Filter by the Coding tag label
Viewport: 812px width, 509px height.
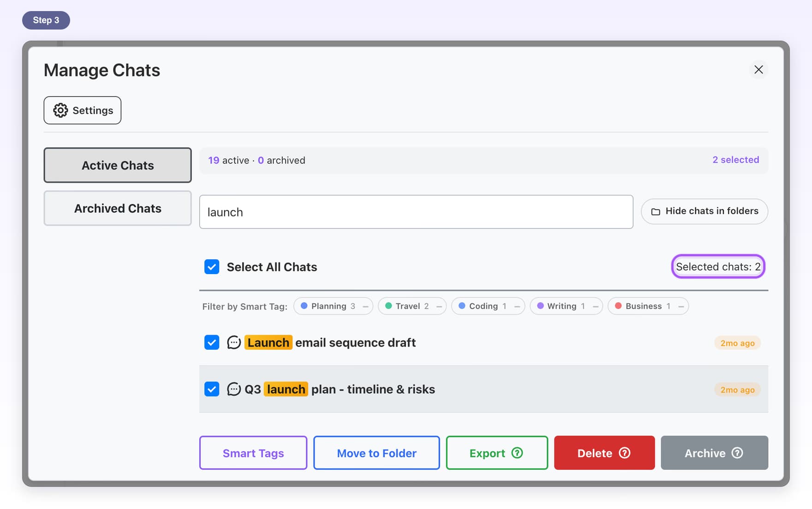click(484, 306)
